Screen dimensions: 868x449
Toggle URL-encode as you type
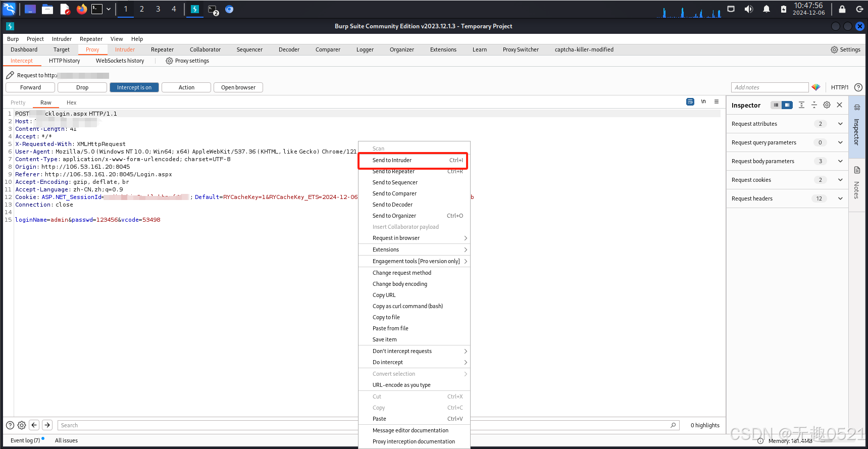414,385
